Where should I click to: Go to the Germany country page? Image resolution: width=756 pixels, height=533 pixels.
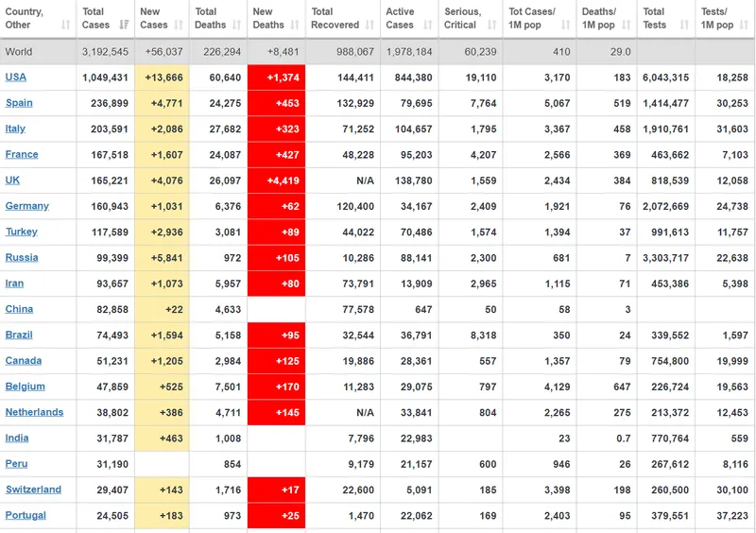point(26,206)
